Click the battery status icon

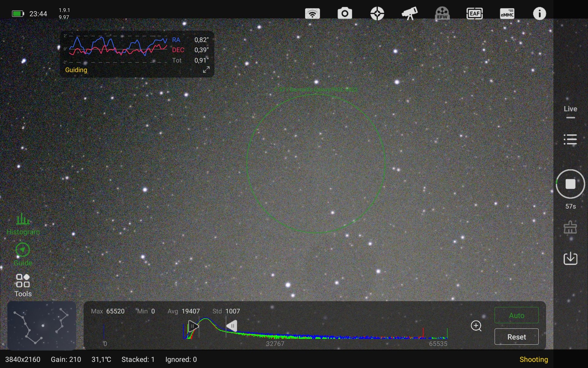(18, 14)
